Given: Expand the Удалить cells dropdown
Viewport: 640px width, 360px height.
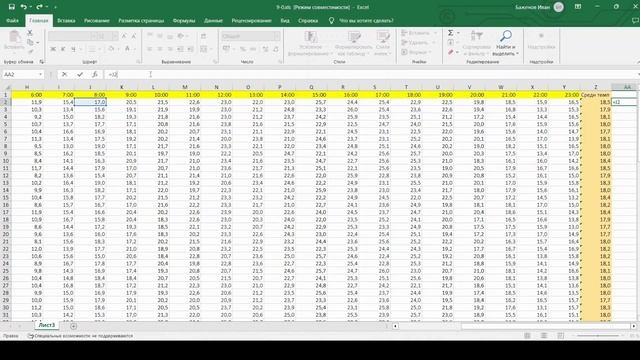Looking at the screenshot, I should (433, 42).
